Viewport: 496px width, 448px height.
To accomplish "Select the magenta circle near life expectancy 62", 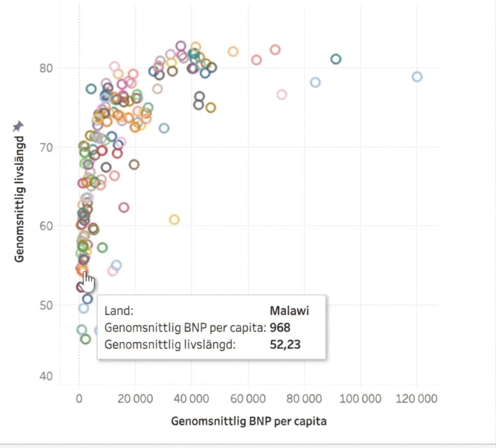I will point(124,207).
